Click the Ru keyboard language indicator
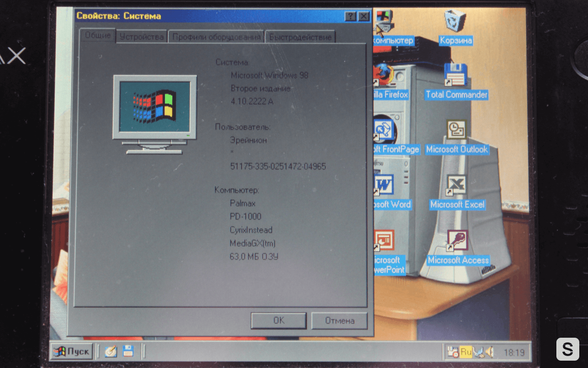The height and width of the screenshot is (368, 588). click(466, 352)
